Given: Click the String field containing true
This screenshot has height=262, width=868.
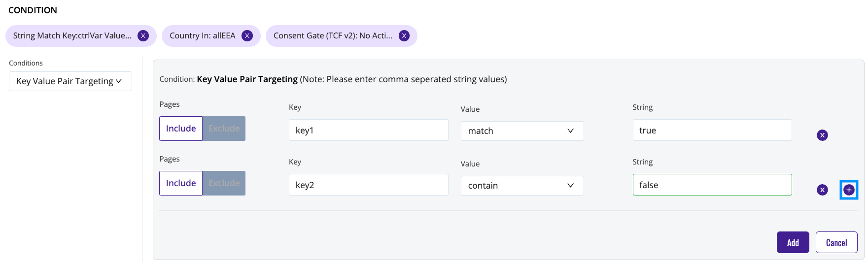Looking at the screenshot, I should pos(712,130).
